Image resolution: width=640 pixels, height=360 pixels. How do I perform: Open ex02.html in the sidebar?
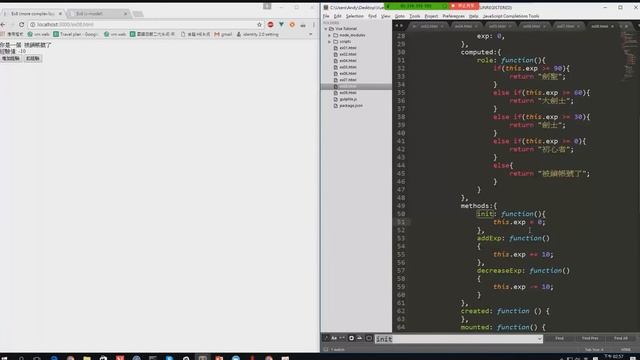pyautogui.click(x=347, y=54)
